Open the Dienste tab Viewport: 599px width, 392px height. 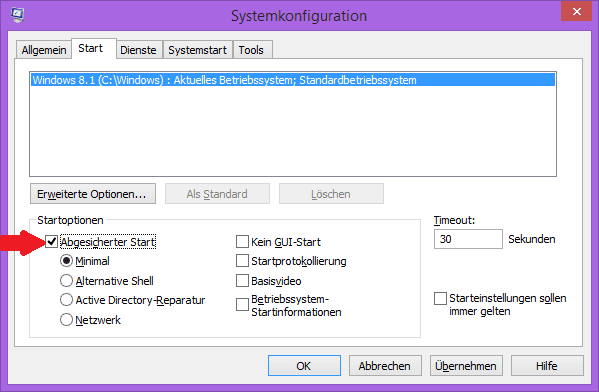coord(138,50)
